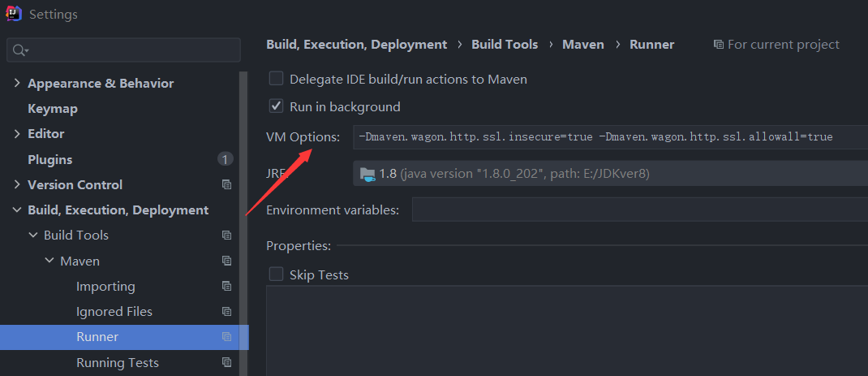The image size is (868, 376).
Task: Click project-level icon beside Version Control
Action: coord(227,184)
